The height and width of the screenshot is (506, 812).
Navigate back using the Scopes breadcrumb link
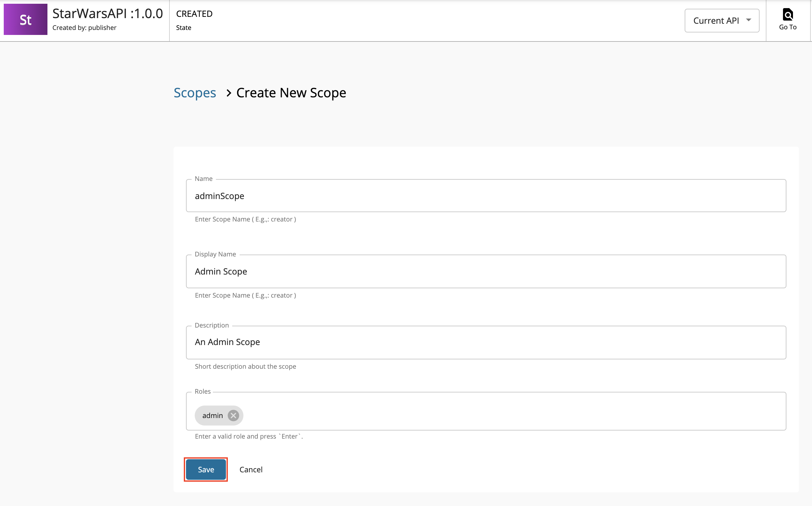[x=194, y=93]
